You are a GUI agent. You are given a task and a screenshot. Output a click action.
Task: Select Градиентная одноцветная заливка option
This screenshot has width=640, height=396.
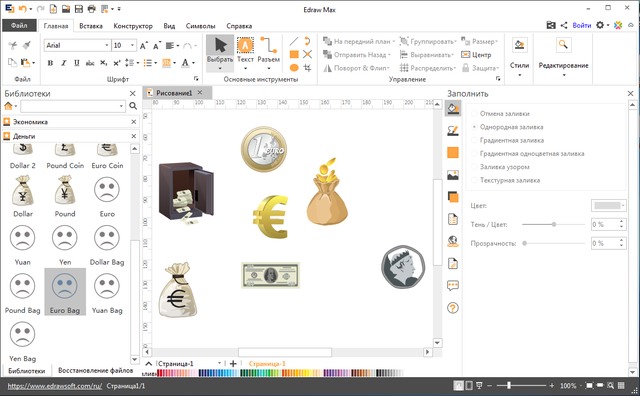(532, 154)
